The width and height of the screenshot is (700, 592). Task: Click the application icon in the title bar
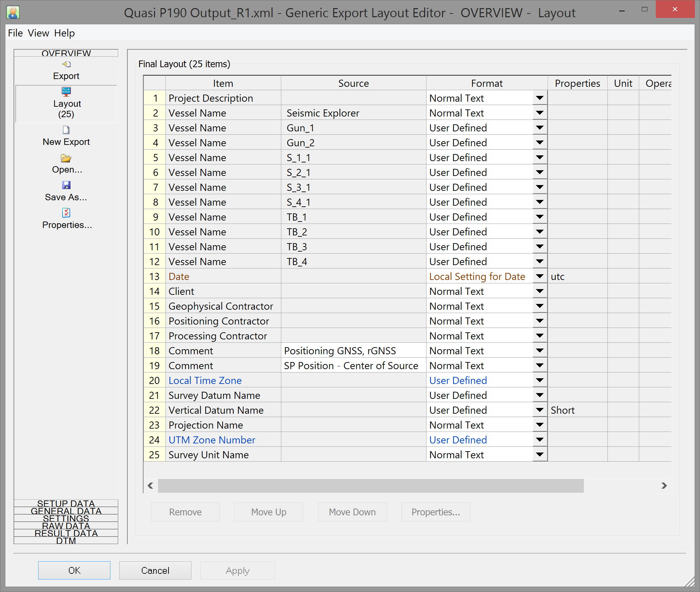[x=13, y=12]
